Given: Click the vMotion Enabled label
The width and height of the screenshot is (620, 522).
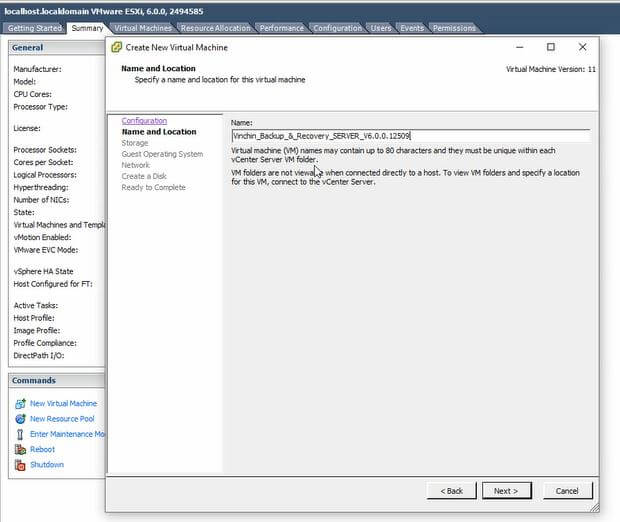Looking at the screenshot, I should (42, 237).
